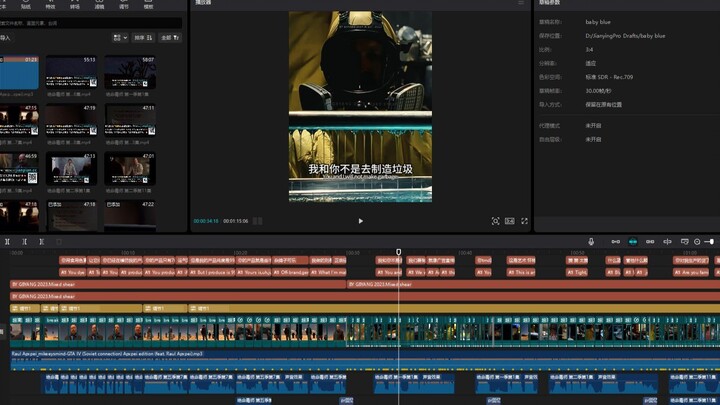Click the timeline zoom-out minus icon
The width and height of the screenshot is (720, 405).
[x=697, y=242]
